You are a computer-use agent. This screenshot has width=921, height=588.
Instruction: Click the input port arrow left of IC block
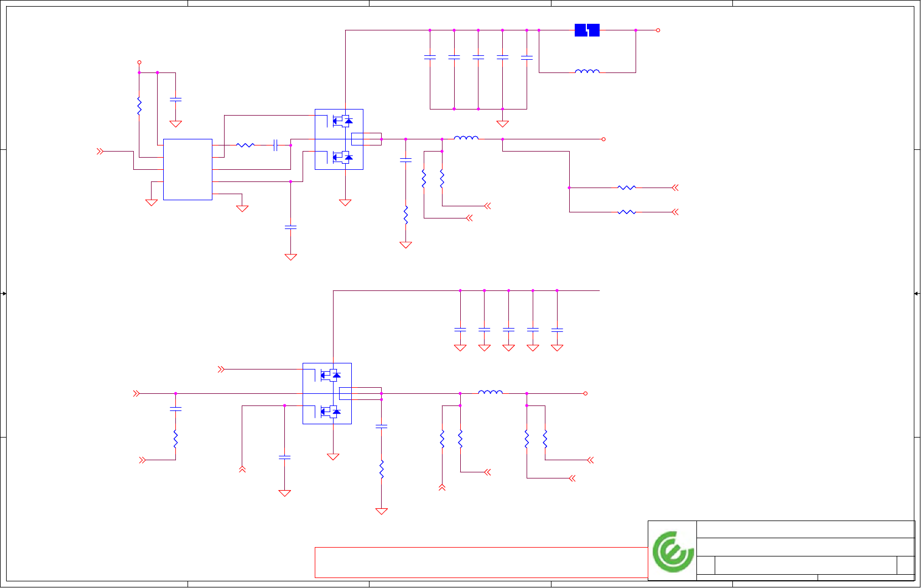100,151
